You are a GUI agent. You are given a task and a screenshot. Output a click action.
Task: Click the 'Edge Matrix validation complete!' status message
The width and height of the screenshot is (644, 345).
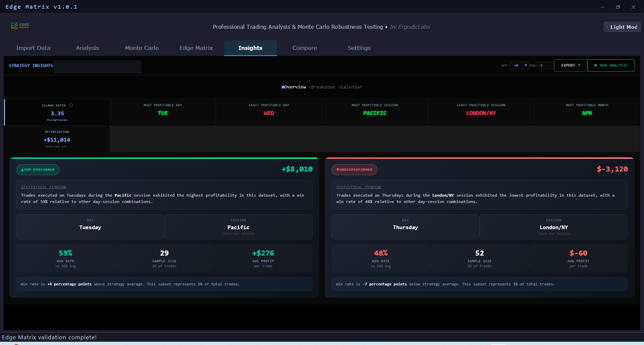[x=49, y=337]
